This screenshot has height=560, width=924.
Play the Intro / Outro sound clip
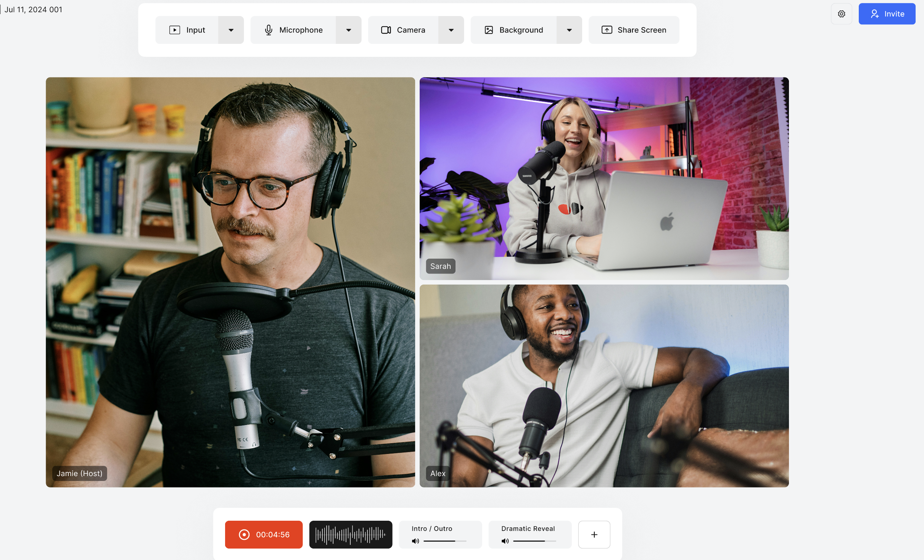[x=440, y=534]
